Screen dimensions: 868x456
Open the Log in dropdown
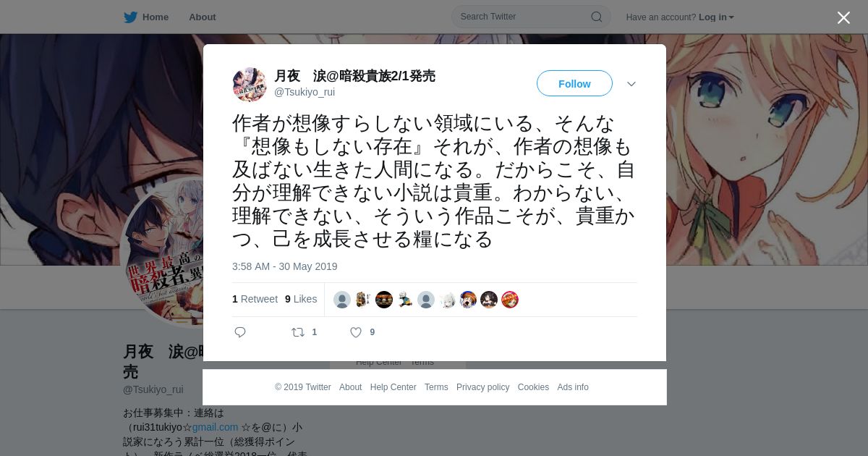click(x=716, y=17)
